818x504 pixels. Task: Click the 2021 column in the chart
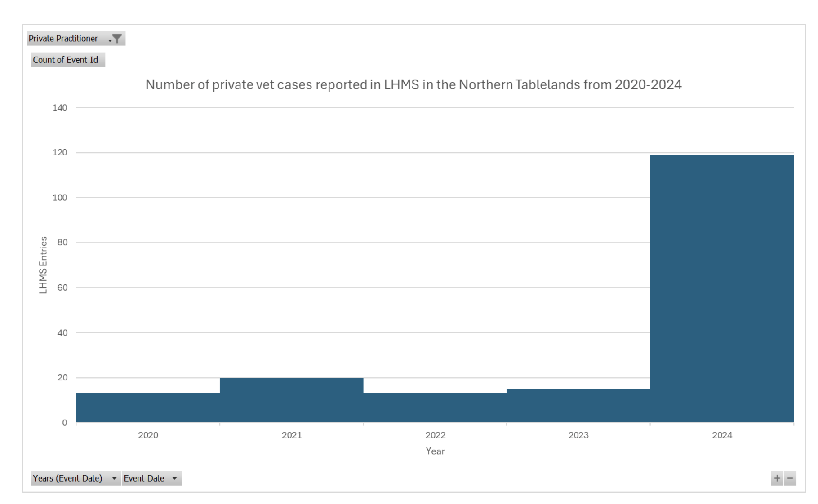click(x=291, y=400)
